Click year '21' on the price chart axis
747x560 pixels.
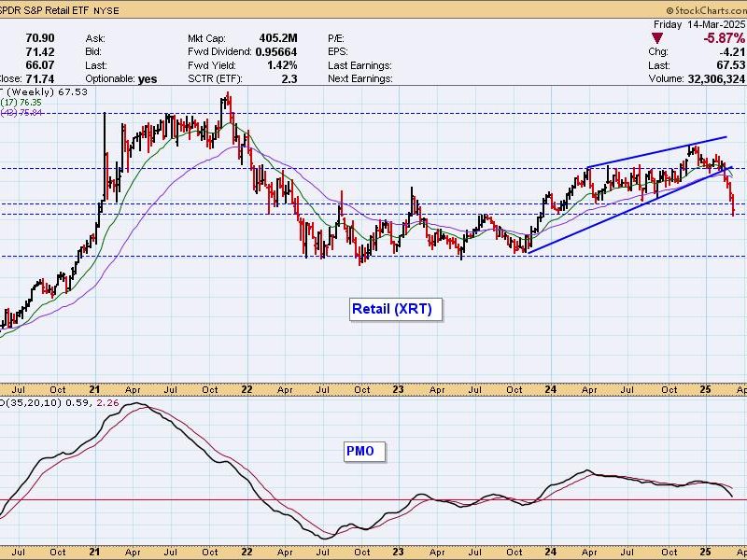[94, 390]
